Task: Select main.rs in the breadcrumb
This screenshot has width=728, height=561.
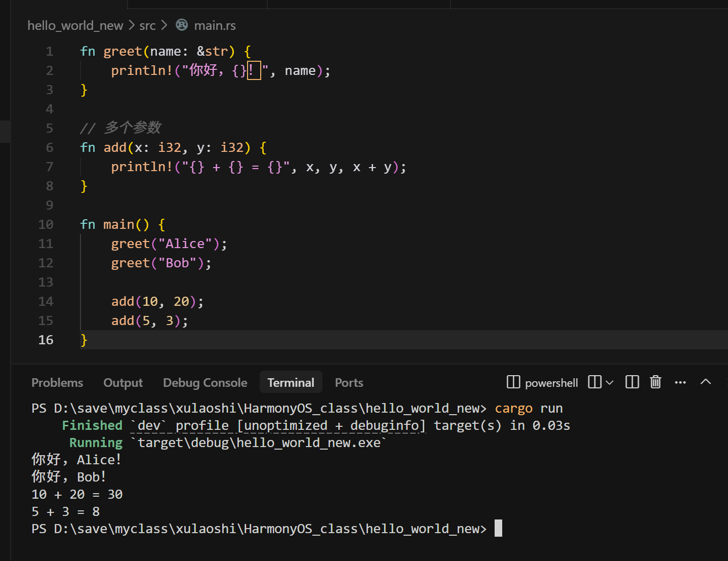Action: click(x=215, y=25)
